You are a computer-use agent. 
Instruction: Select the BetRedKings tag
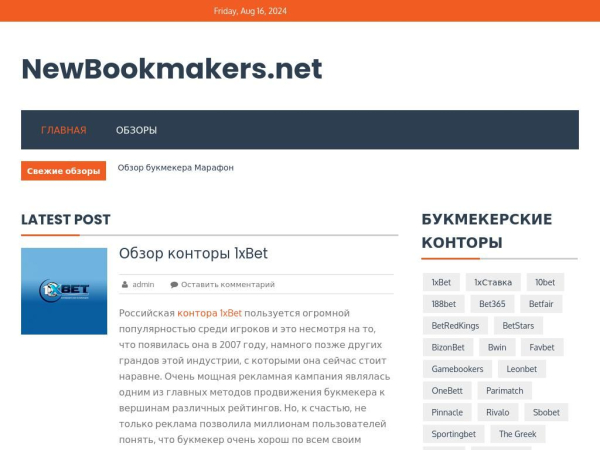[455, 326]
